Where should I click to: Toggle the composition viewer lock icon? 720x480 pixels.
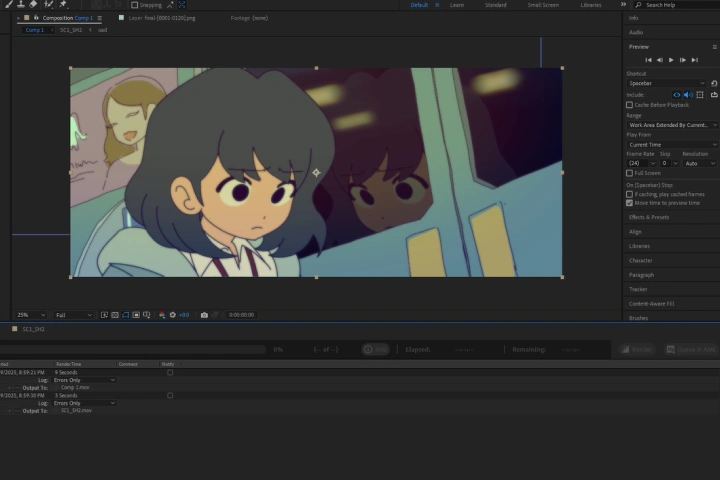point(36,17)
